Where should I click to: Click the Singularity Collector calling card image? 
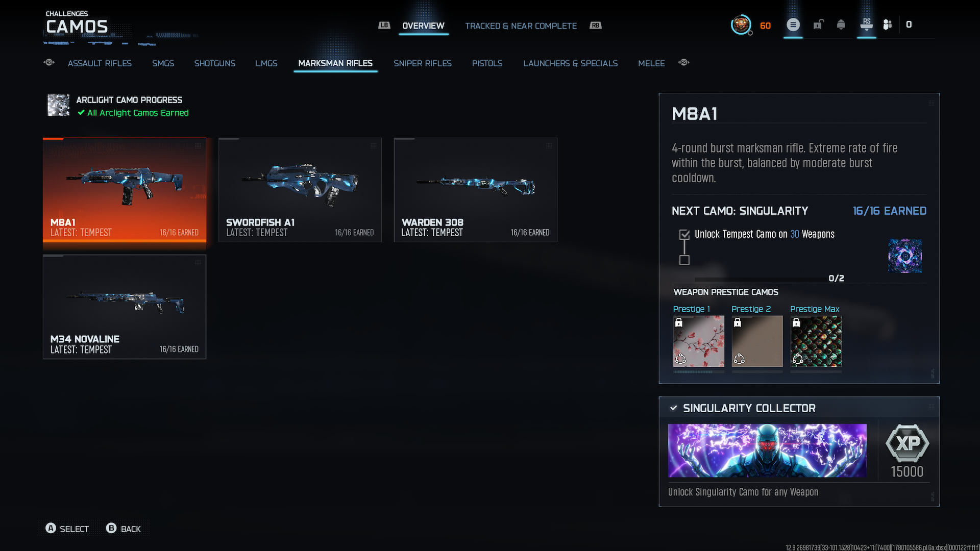(767, 450)
